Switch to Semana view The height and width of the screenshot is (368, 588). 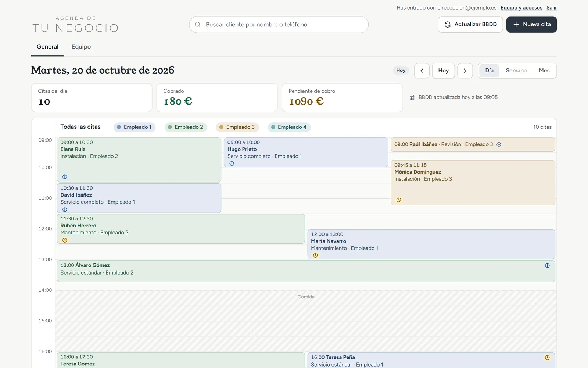point(516,71)
